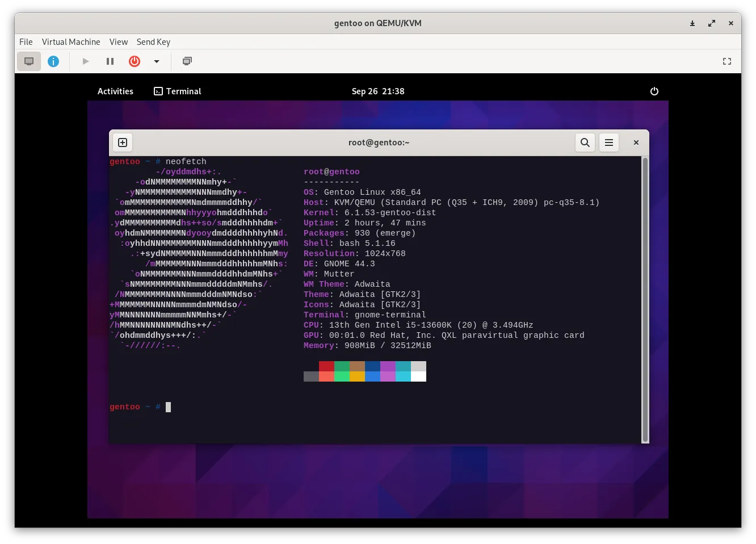756x544 pixels.
Task: Click the virtual displays toolbar icon
Action: coord(187,61)
